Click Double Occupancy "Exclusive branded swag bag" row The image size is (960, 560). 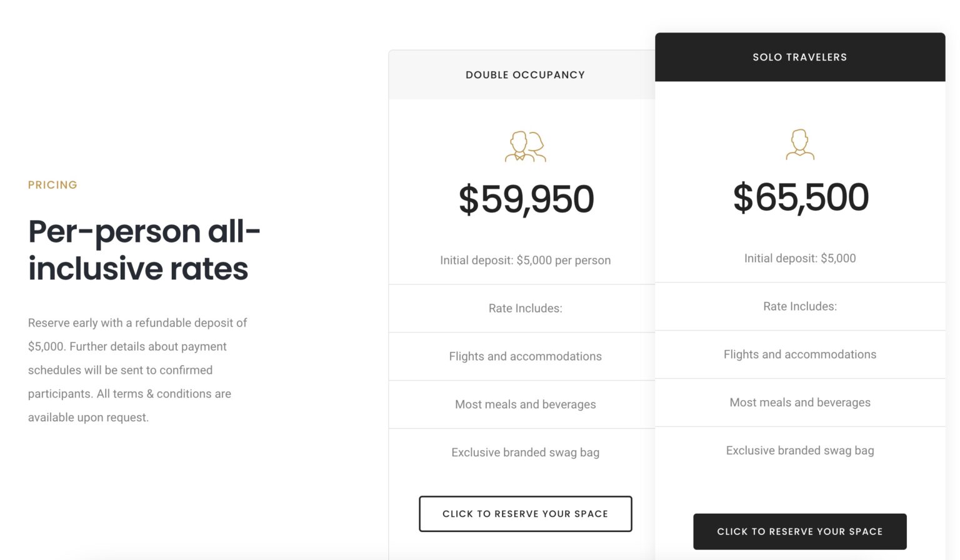(x=525, y=452)
